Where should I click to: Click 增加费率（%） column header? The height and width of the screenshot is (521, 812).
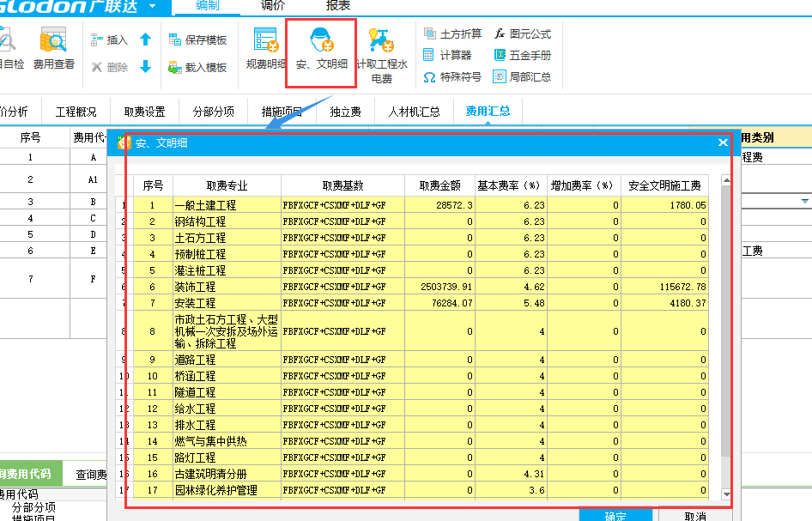pyautogui.click(x=585, y=185)
